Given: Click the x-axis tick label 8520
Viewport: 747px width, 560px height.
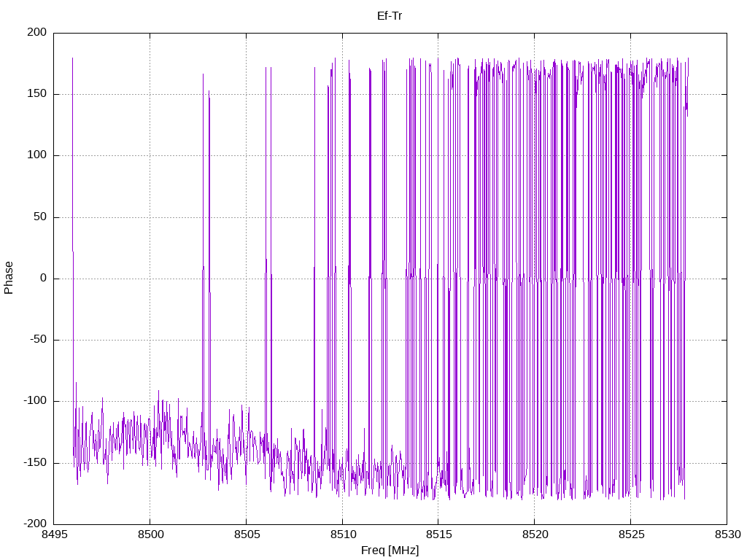Looking at the screenshot, I should (x=535, y=534).
